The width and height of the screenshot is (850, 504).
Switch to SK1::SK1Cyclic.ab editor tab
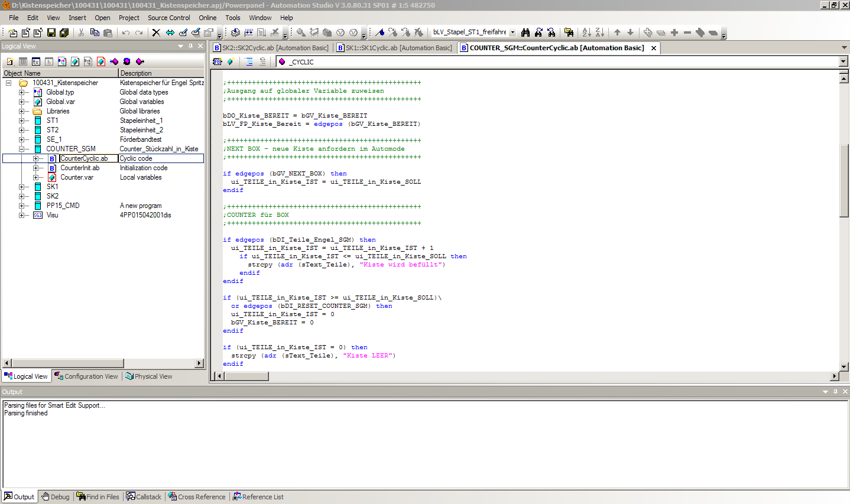[x=395, y=48]
